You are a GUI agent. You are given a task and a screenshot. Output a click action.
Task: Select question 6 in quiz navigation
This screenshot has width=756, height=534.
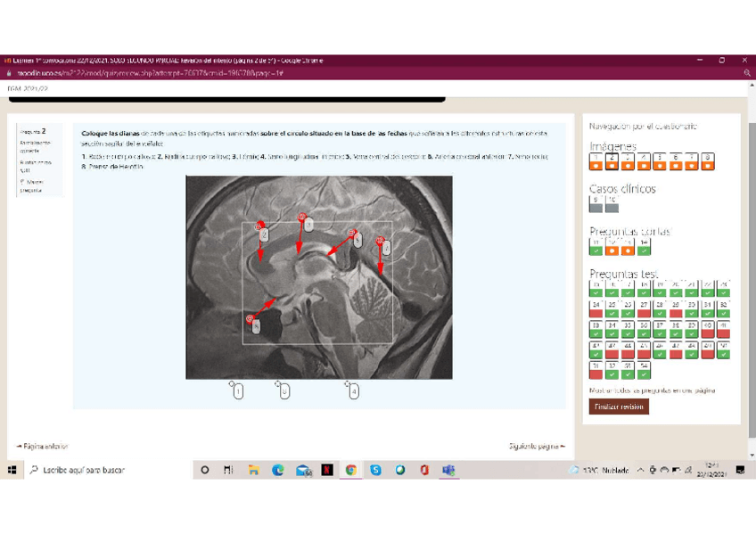[x=676, y=161]
